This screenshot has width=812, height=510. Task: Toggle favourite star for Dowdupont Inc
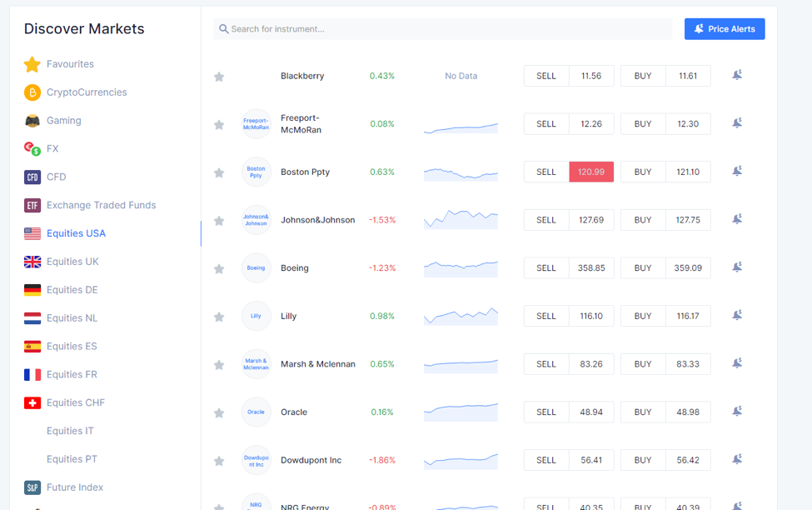click(219, 461)
